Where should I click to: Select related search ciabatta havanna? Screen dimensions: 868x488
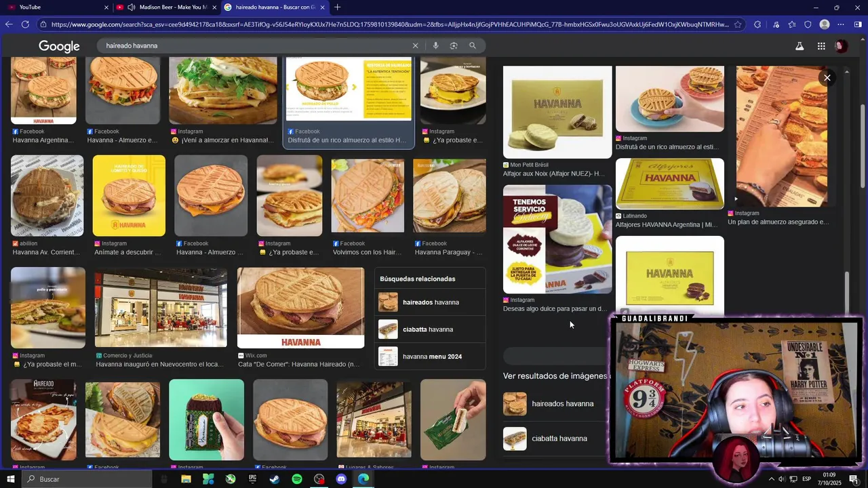pyautogui.click(x=430, y=329)
